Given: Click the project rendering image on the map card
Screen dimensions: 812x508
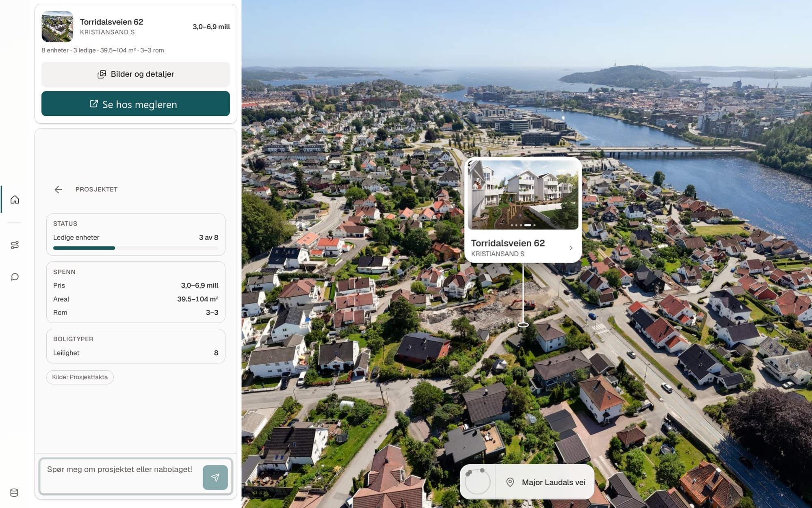Looking at the screenshot, I should point(523,194).
